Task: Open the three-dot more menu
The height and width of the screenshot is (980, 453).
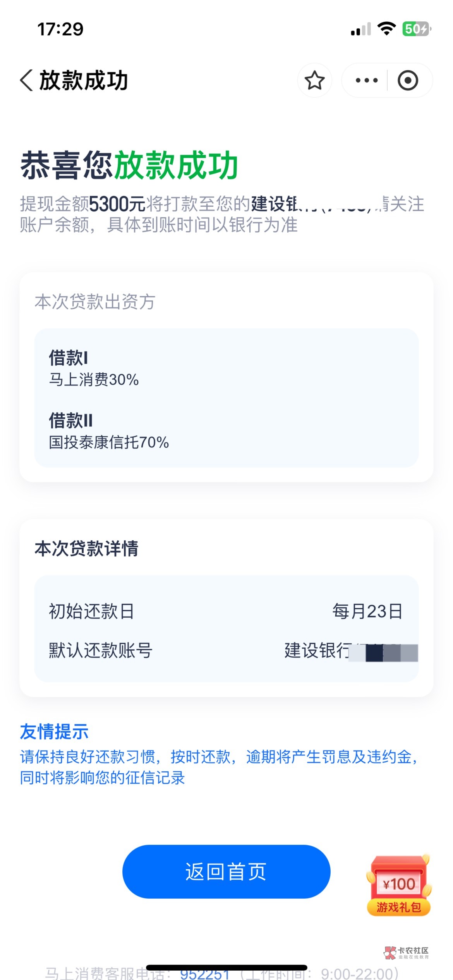Action: [x=366, y=81]
